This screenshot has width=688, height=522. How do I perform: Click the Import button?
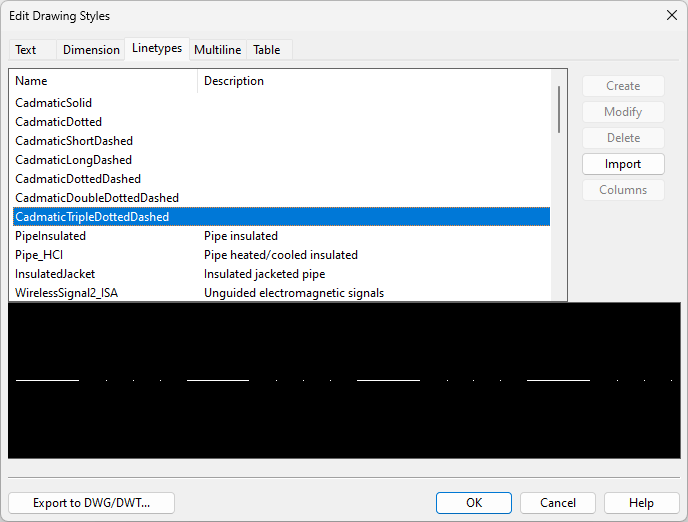[623, 164]
